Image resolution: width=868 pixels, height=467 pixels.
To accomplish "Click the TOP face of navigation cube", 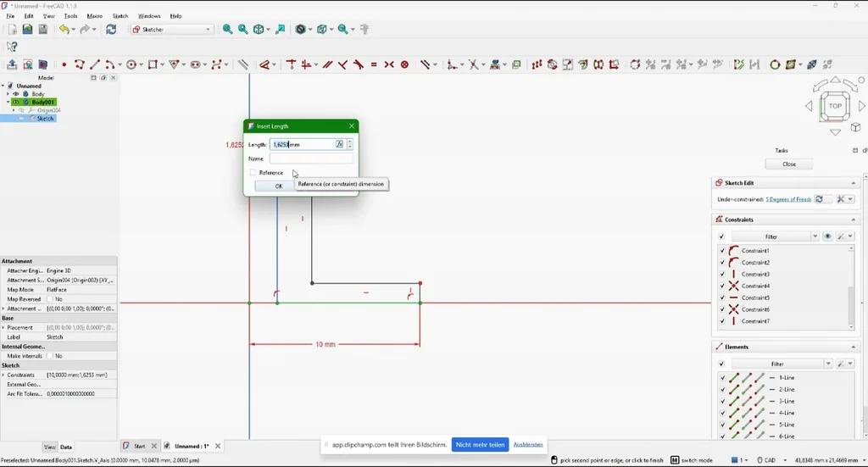I will [835, 106].
